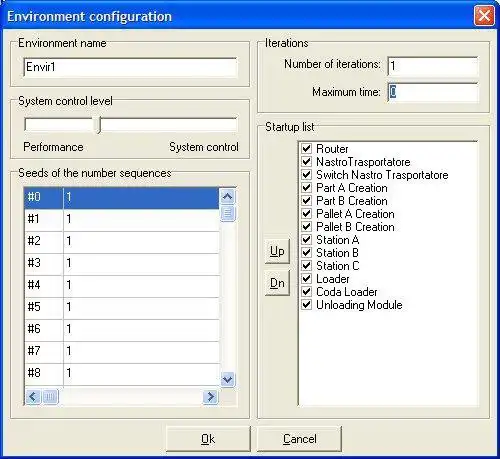
Task: Toggle Switch Nastro Trasportatore checkbox
Action: (306, 174)
